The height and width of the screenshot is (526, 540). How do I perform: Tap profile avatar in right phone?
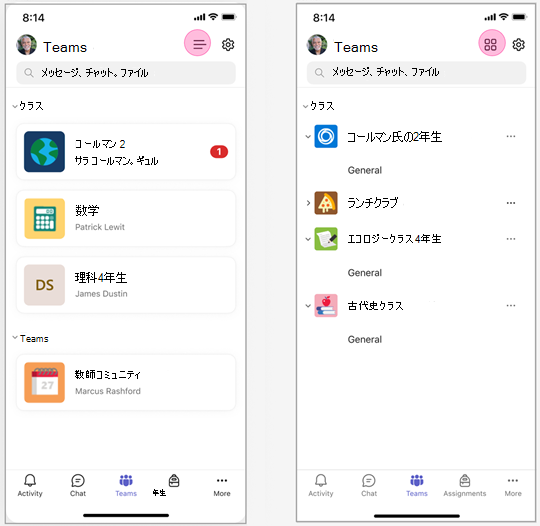coord(317,45)
